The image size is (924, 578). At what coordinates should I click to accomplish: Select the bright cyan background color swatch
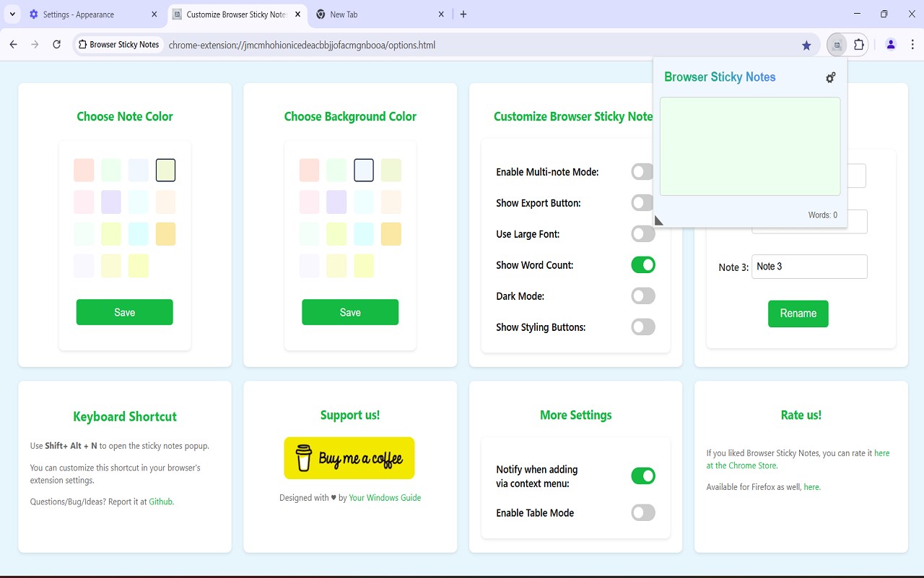click(x=364, y=234)
